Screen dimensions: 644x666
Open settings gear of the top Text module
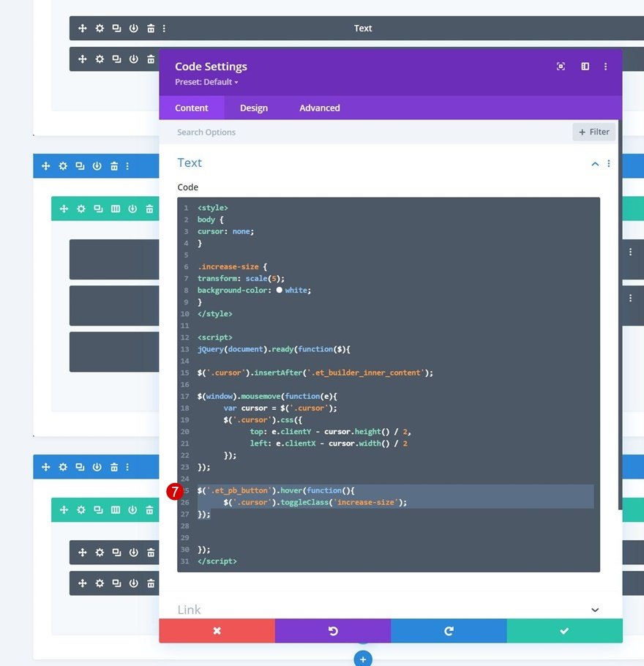[100, 28]
